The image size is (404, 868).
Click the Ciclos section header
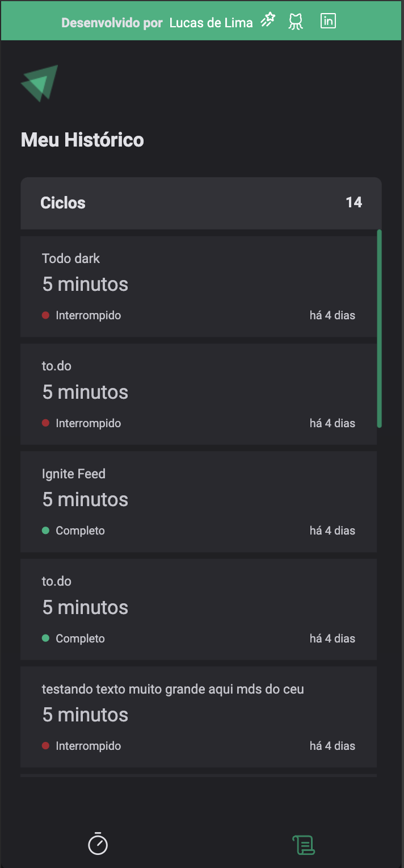(x=63, y=203)
